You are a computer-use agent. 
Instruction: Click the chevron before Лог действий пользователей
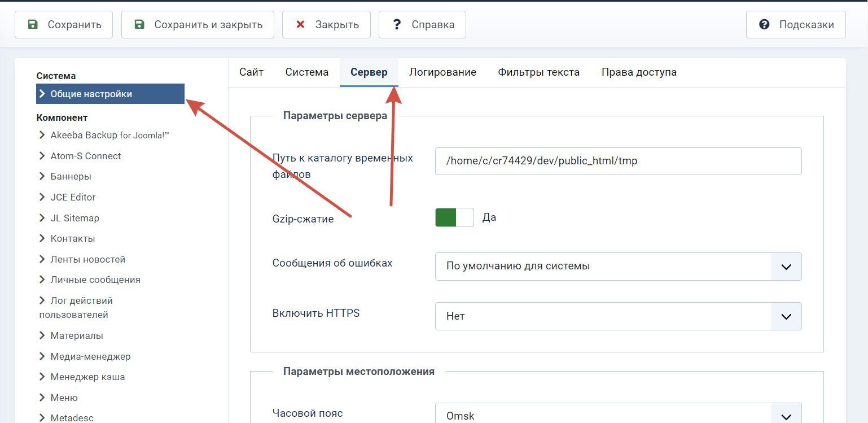click(42, 300)
